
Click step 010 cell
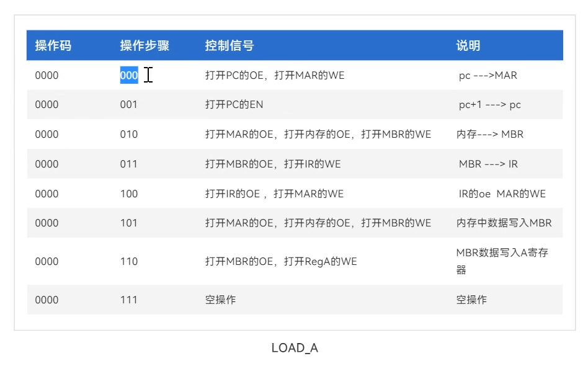pos(129,135)
